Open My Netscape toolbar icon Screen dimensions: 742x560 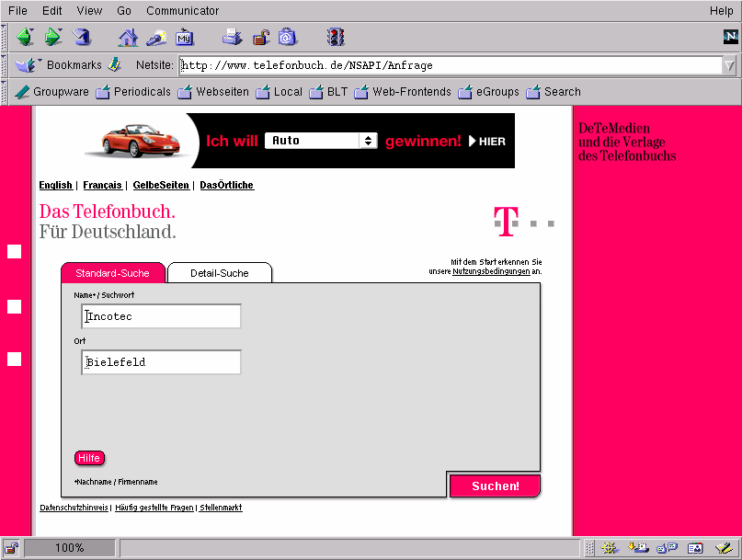[x=185, y=38]
